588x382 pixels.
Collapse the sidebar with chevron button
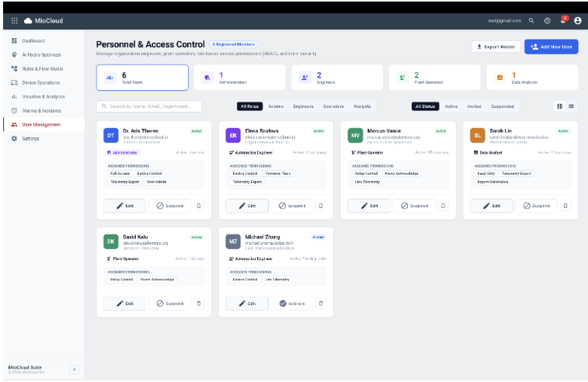coord(75,370)
